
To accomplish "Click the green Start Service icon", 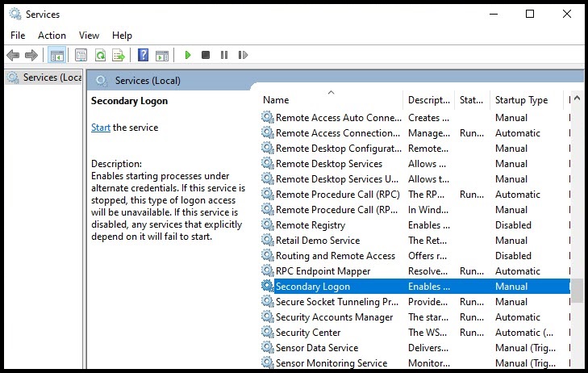I will pos(188,55).
